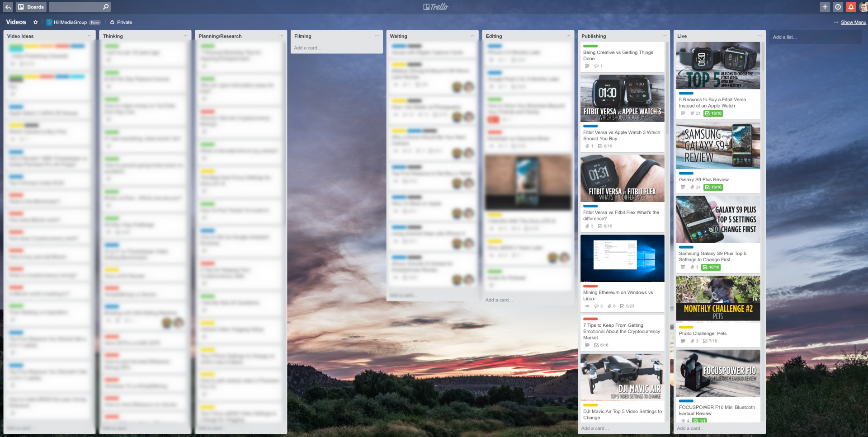868x437 pixels.
Task: Open the Filming list actions menu
Action: (377, 36)
